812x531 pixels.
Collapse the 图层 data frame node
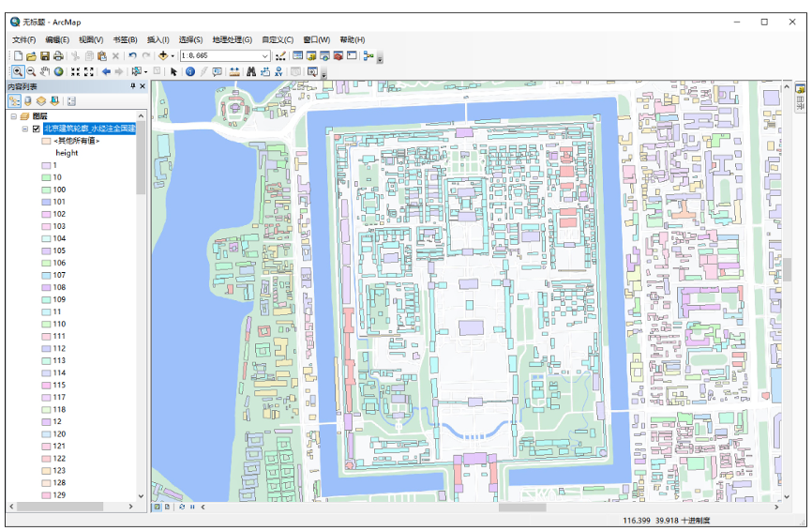coord(13,115)
